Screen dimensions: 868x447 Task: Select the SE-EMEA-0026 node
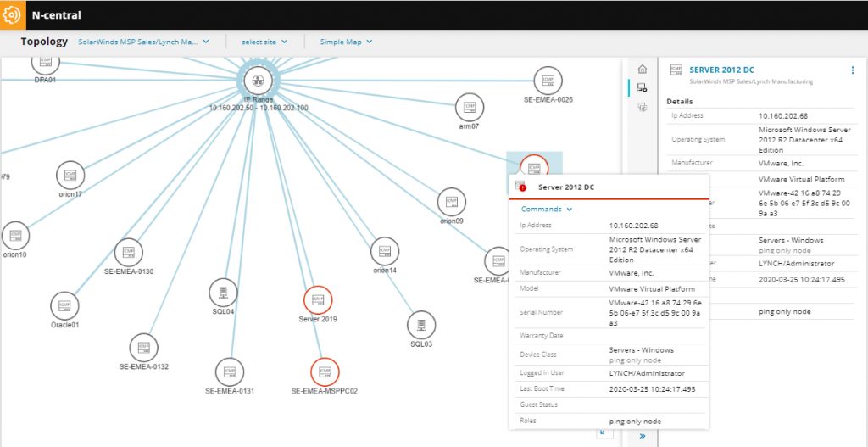pos(548,81)
